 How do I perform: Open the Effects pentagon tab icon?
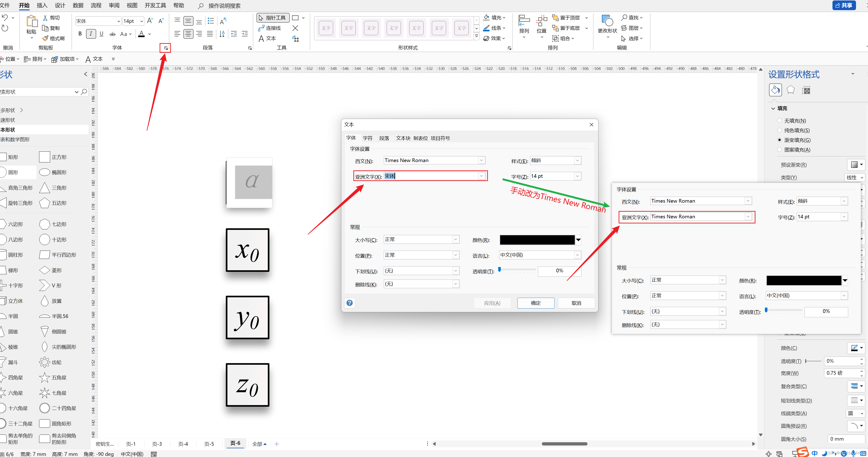pyautogui.click(x=790, y=90)
